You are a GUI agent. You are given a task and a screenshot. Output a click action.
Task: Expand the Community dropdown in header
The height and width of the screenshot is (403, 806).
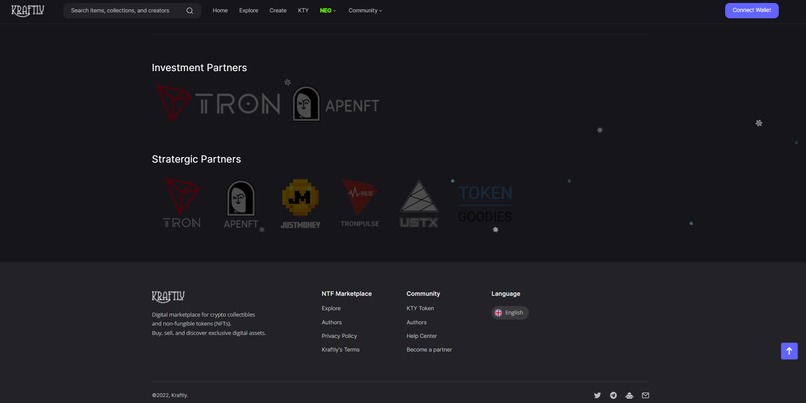[365, 11]
